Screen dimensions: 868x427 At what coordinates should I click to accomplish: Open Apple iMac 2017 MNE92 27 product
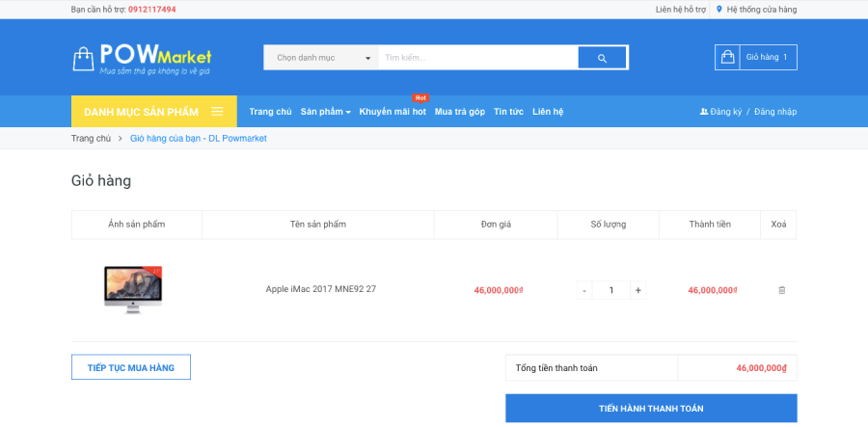coord(321,289)
